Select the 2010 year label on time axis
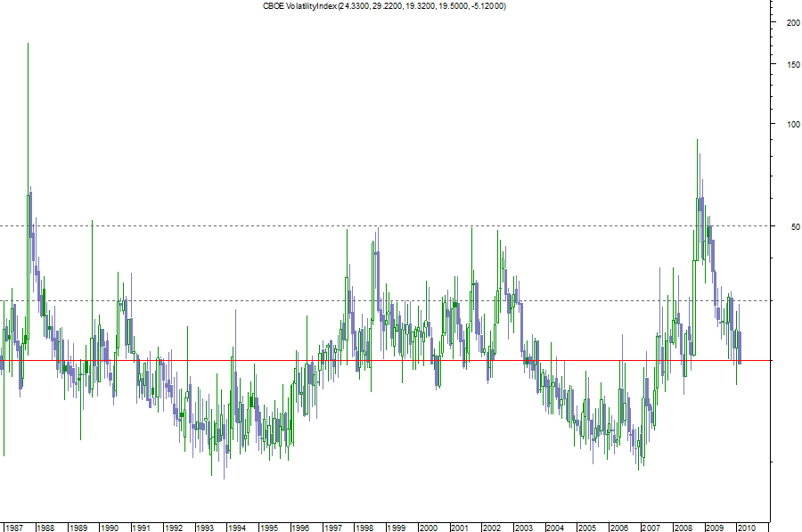 (x=747, y=528)
